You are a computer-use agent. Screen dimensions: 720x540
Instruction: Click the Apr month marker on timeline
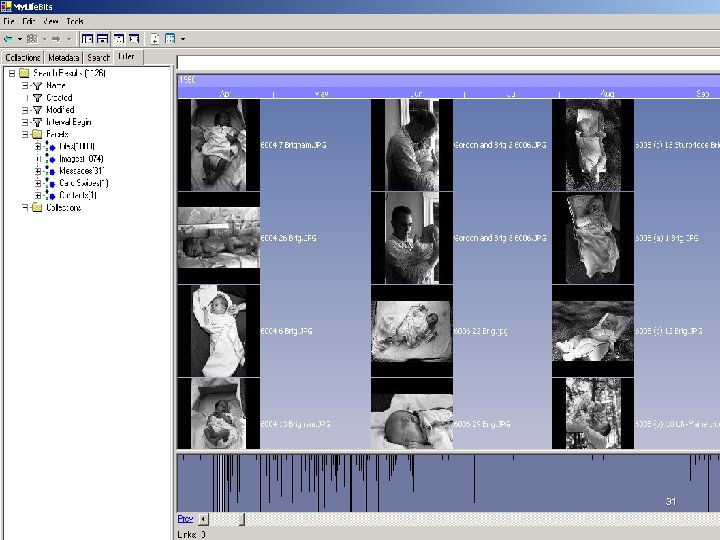pos(225,94)
